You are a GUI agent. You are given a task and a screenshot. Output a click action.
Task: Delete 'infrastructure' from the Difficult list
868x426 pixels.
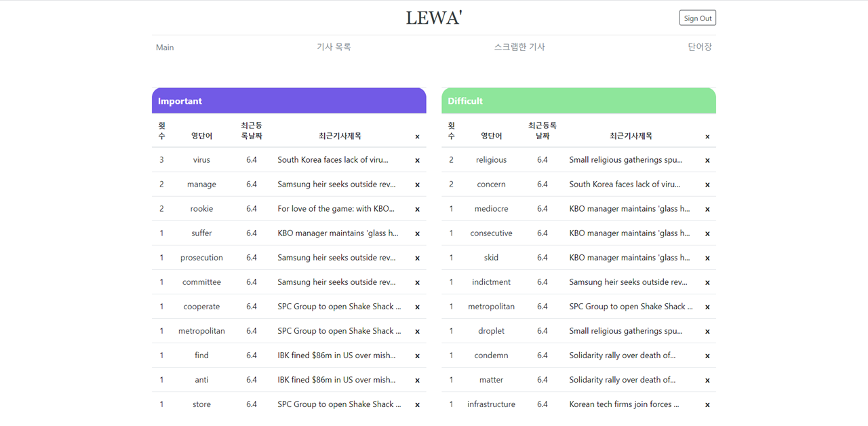click(707, 404)
